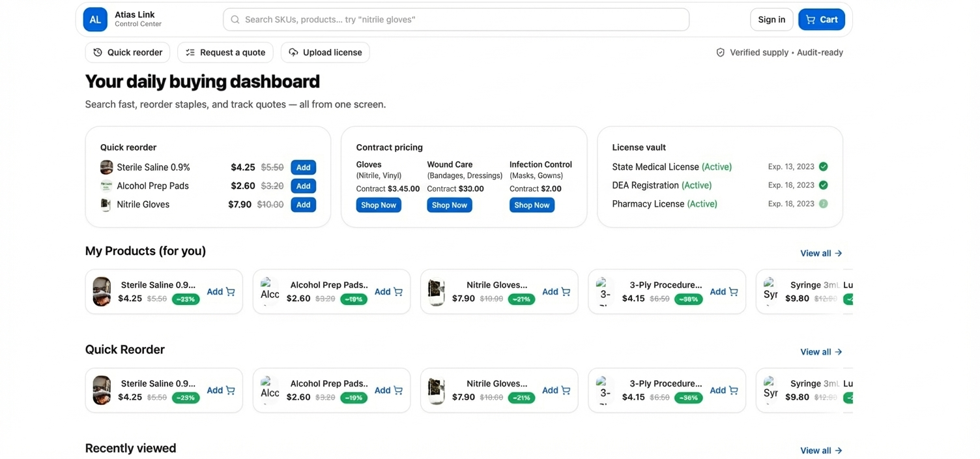Image resolution: width=980 pixels, height=459 pixels.
Task: Click the Request a quote checklist icon
Action: pos(190,52)
